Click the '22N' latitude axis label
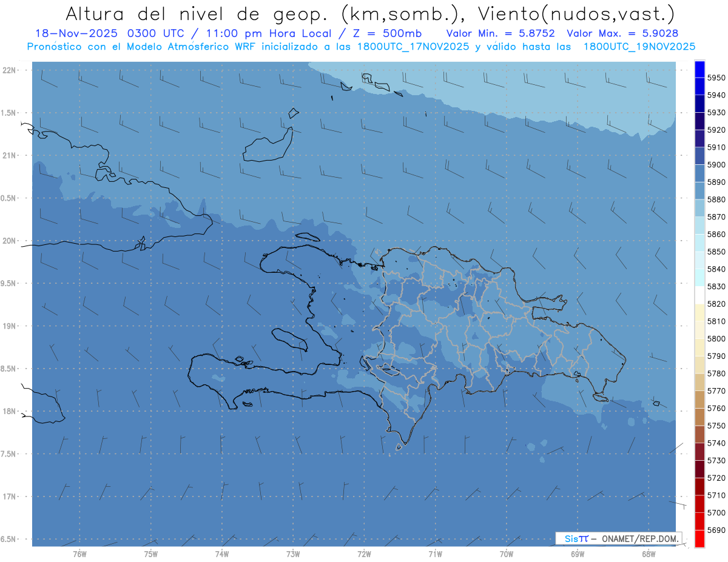728x562 pixels. (10, 70)
